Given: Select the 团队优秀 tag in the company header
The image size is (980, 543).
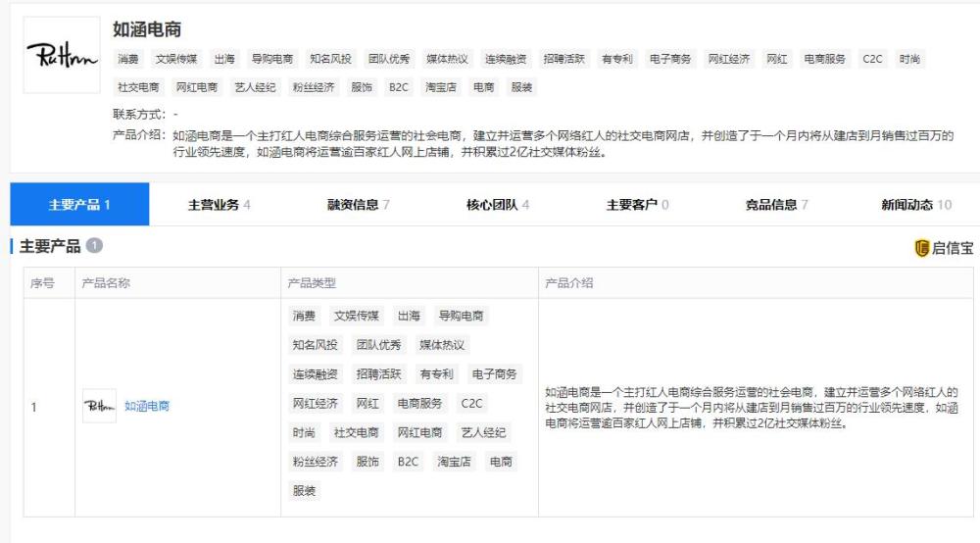Looking at the screenshot, I should pos(389,59).
